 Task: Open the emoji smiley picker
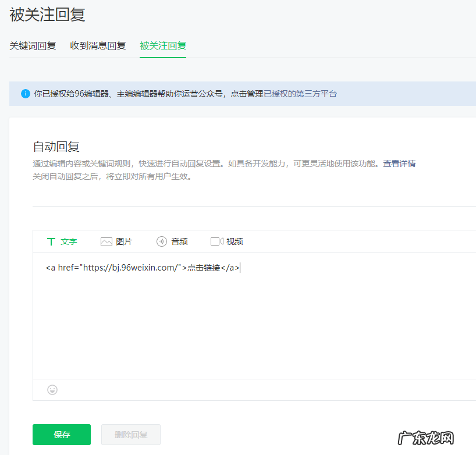tap(52, 390)
